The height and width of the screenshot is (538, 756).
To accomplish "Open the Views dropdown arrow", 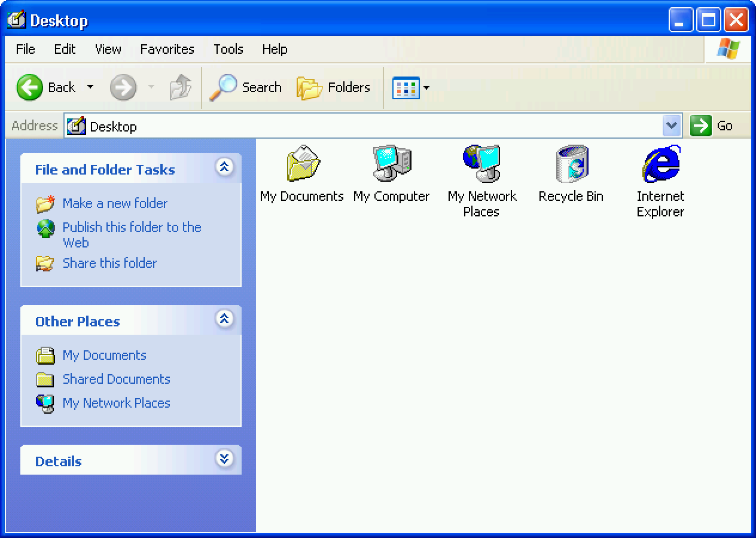I will tap(426, 88).
